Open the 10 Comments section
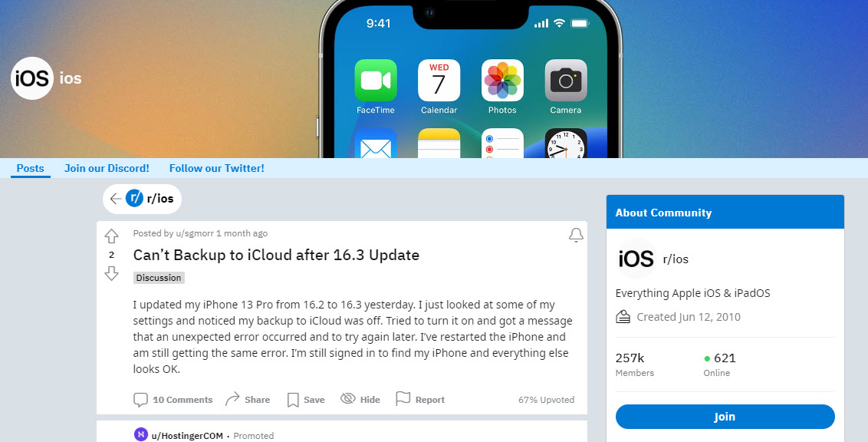The height and width of the screenshot is (442, 868). [x=173, y=399]
